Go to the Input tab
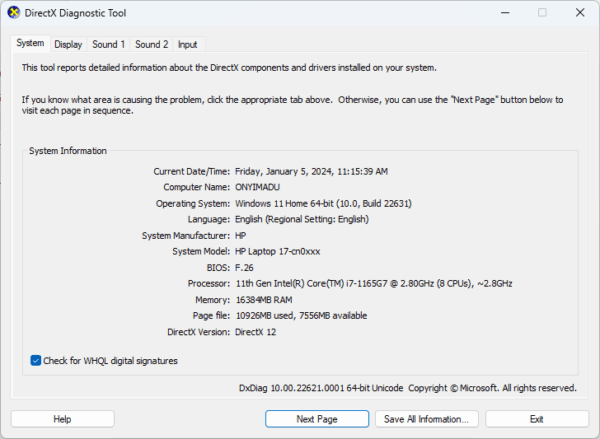Screen dimensions: 600x439 pyautogui.click(x=188, y=45)
